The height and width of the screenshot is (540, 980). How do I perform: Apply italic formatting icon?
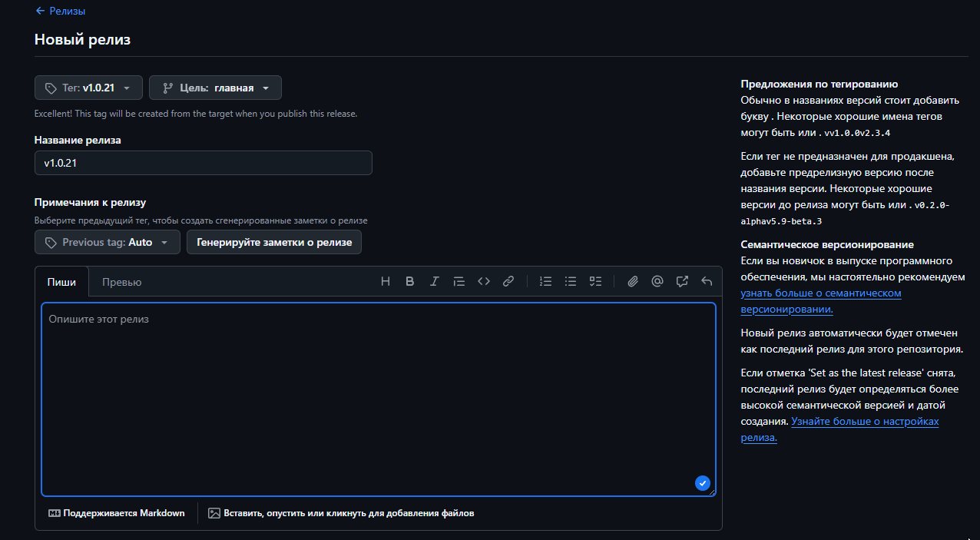[435, 282]
